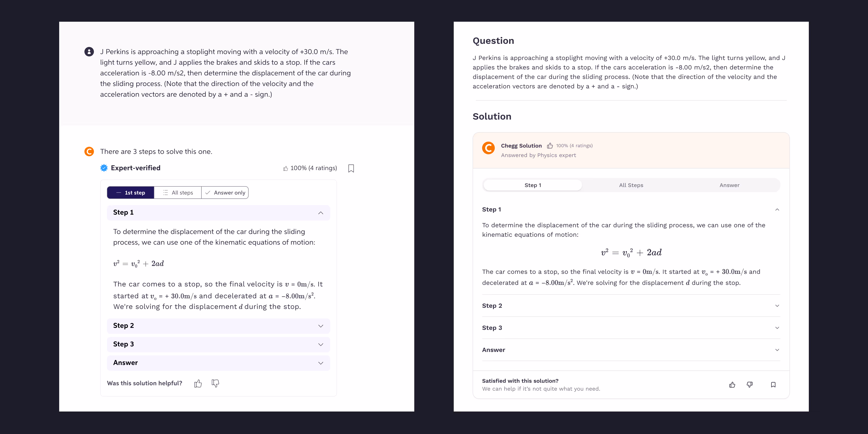Screen dimensions: 868x434
Task: Click the centered kinematic equation in right panel
Action: 631,253
